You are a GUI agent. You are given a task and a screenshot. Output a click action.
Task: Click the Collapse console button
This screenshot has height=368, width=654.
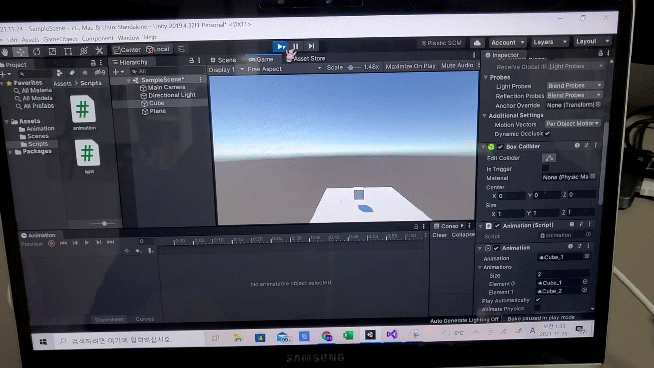(x=463, y=234)
